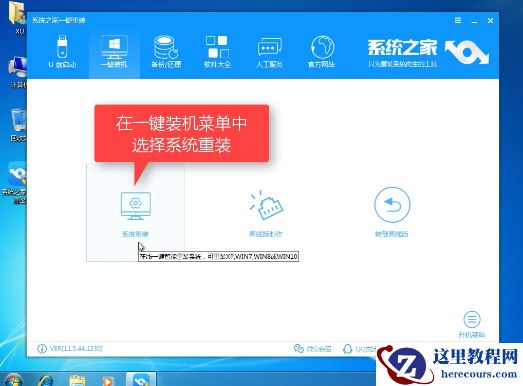Open the Windows Start button
Image resolution: width=523 pixels, height=386 pixels.
coord(13,380)
